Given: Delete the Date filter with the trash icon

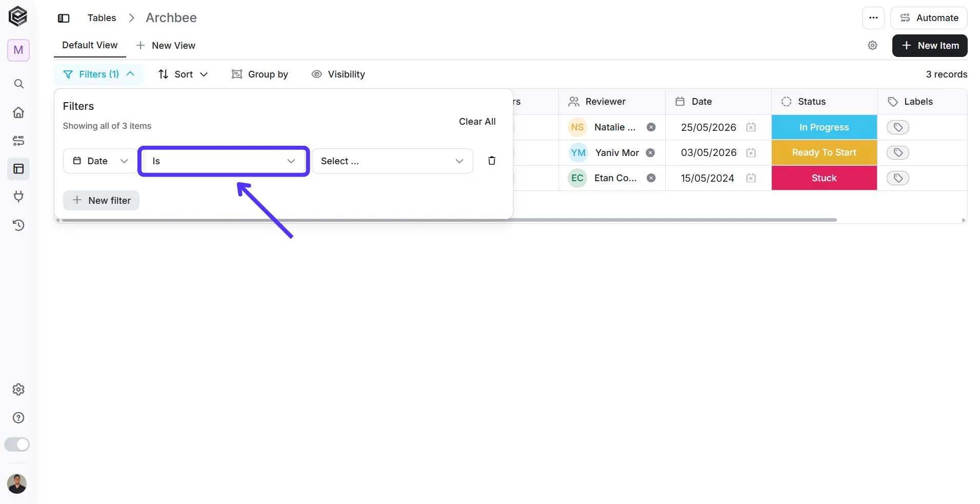Looking at the screenshot, I should click(x=492, y=161).
